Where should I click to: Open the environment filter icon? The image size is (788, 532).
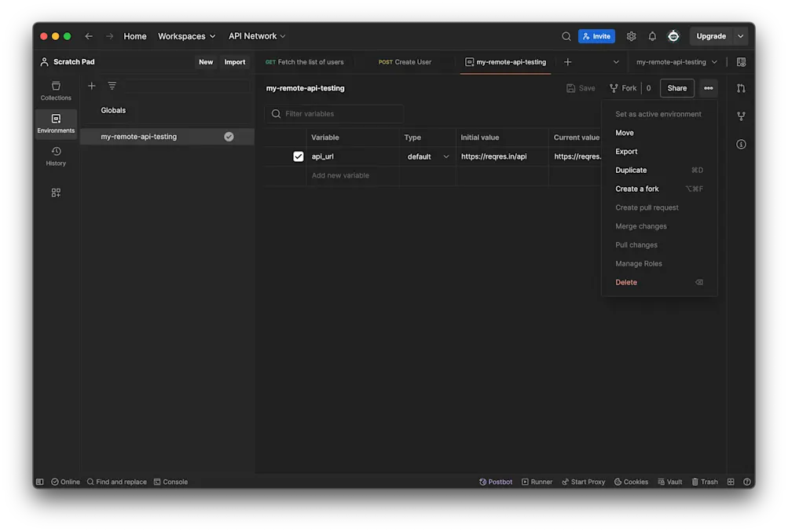coord(112,85)
